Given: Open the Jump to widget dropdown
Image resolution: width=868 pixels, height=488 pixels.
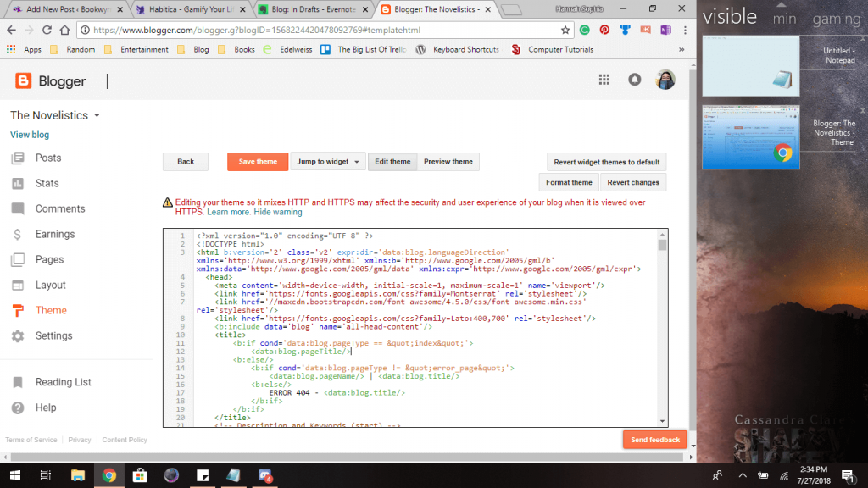Looking at the screenshot, I should coord(328,162).
